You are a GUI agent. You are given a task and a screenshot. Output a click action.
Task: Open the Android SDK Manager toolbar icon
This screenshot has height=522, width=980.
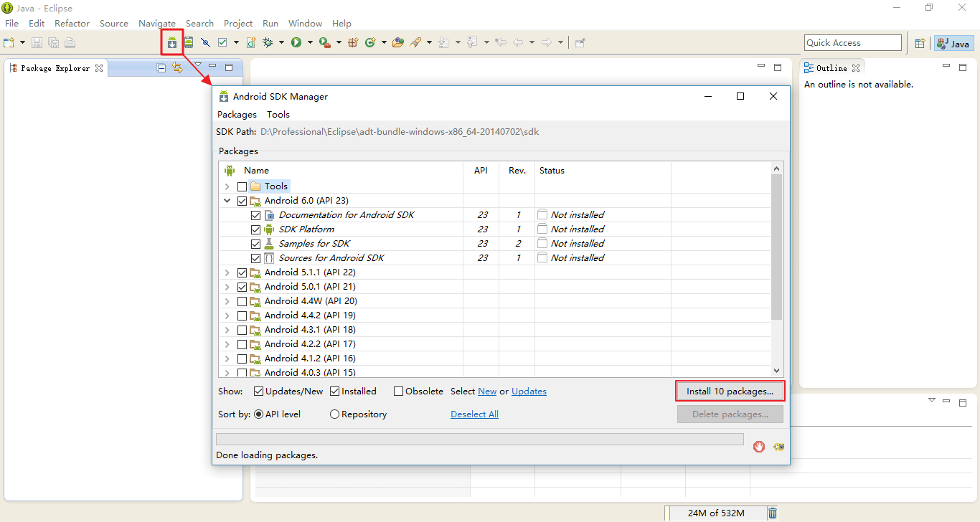pyautogui.click(x=172, y=43)
